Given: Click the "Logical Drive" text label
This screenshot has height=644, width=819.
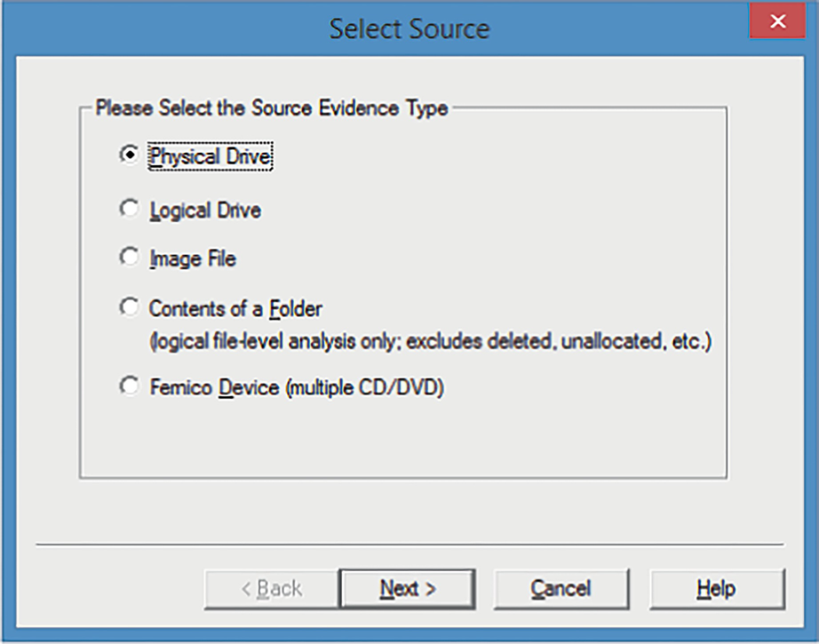Looking at the screenshot, I should click(x=205, y=211).
